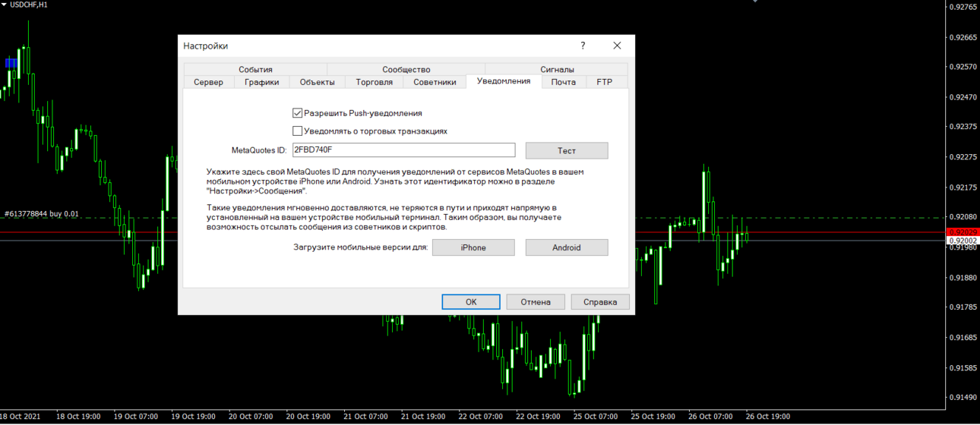Click the 18 Oct 2021 date label

21,417
